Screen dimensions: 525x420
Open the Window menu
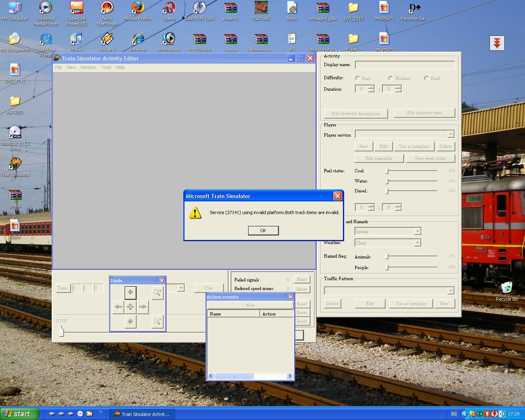point(88,67)
